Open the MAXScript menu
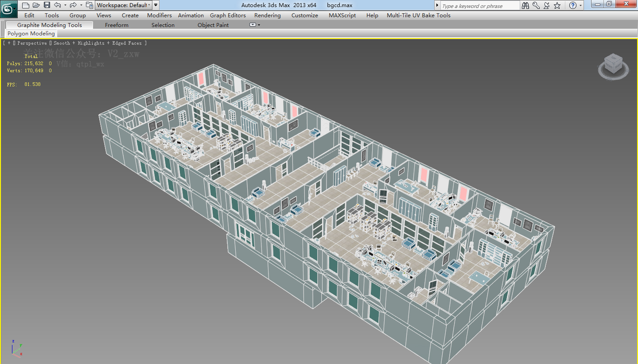The height and width of the screenshot is (364, 638). [342, 15]
